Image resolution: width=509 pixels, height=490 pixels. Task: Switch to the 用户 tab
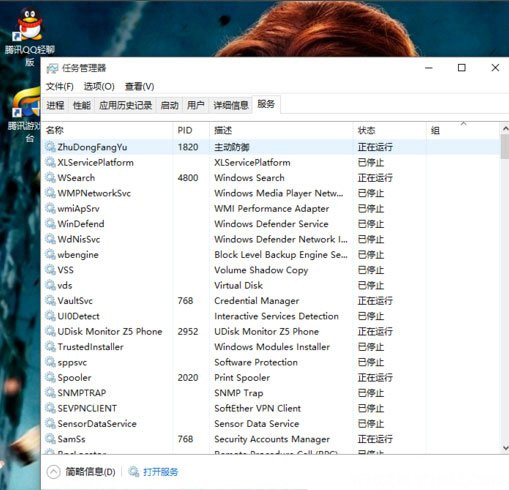click(196, 105)
